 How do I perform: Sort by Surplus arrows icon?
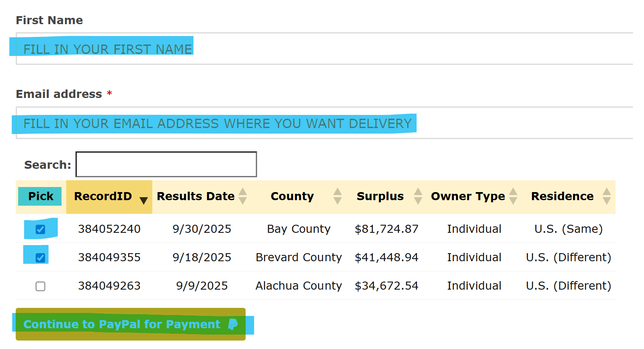418,196
